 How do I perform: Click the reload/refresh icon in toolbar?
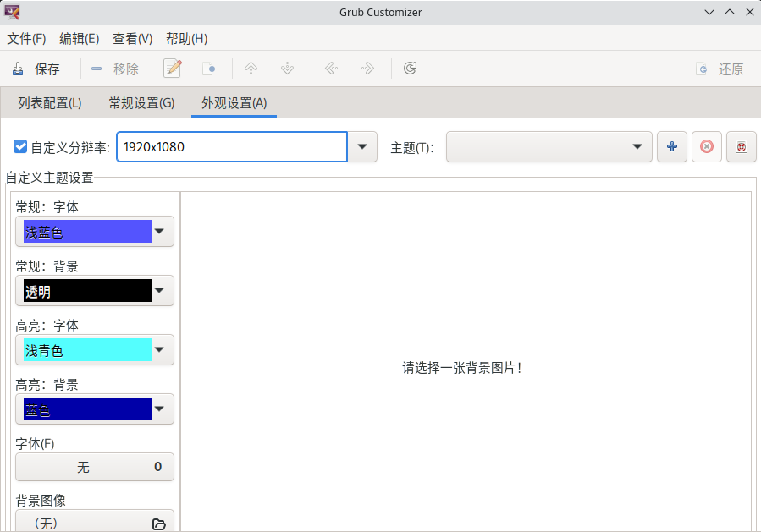pyautogui.click(x=410, y=69)
